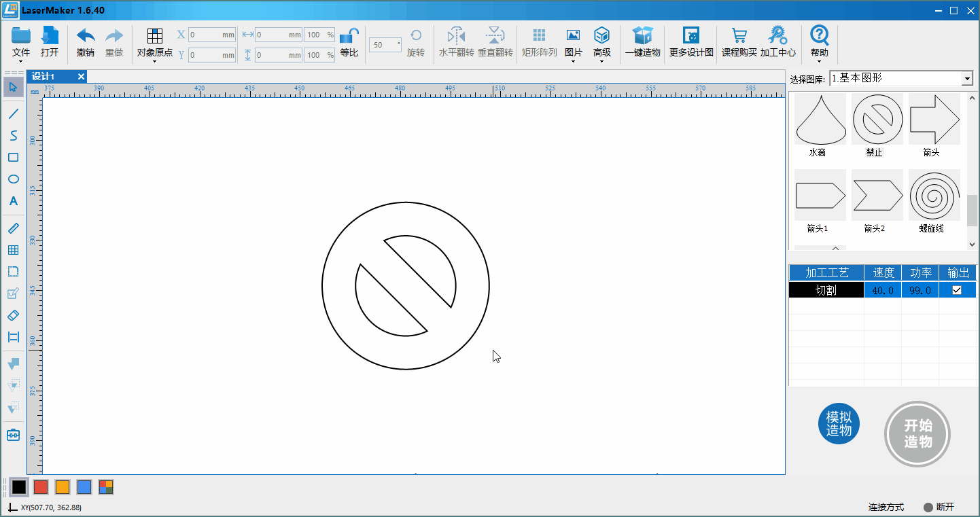Select the S-curve drawing tool
Image resolution: width=980 pixels, height=517 pixels.
tap(14, 136)
